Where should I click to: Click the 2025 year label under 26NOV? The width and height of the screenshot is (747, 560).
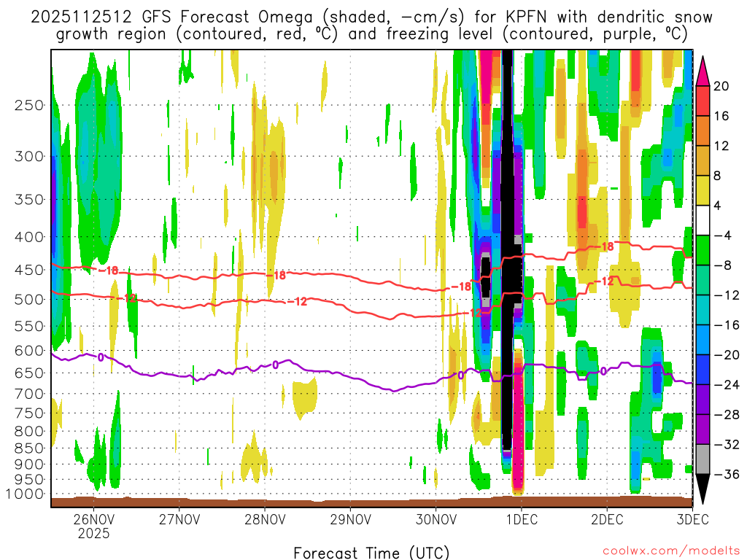pyautogui.click(x=94, y=533)
